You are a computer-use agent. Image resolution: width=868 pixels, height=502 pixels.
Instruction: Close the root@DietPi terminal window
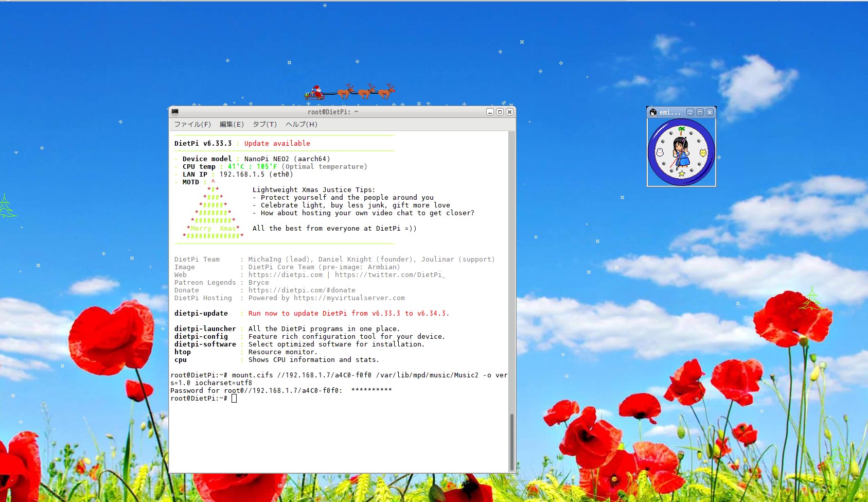coord(509,112)
